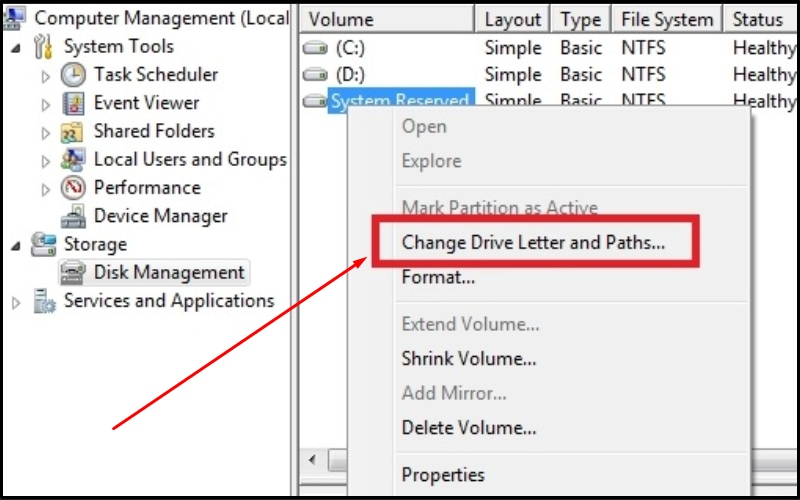Expand Local Users and Groups node
The width and height of the screenshot is (800, 500).
click(x=46, y=161)
